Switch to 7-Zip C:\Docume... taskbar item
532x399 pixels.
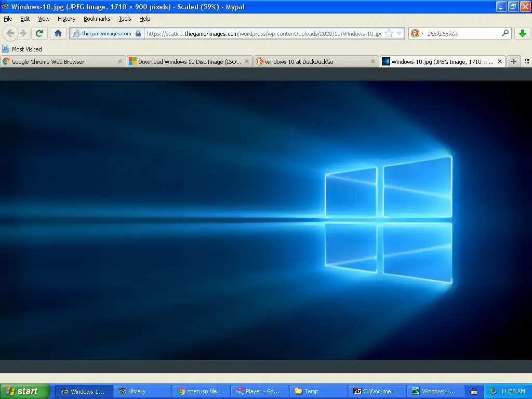377,391
